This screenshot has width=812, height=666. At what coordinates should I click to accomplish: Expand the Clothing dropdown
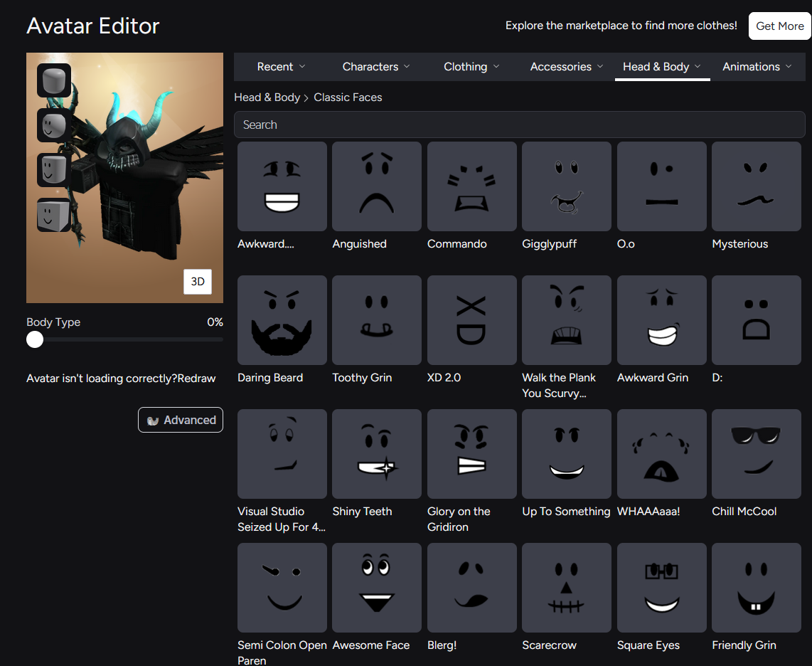click(x=471, y=66)
